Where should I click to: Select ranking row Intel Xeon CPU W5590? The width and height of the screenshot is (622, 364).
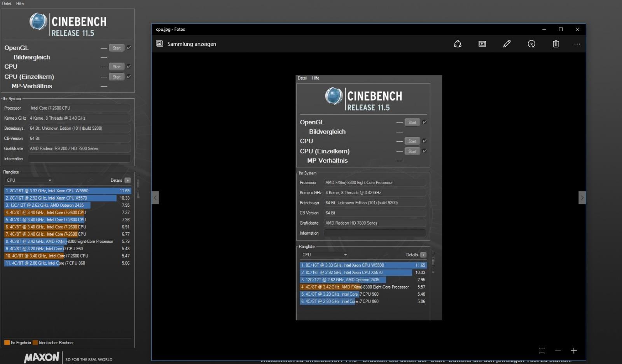[x=68, y=191]
